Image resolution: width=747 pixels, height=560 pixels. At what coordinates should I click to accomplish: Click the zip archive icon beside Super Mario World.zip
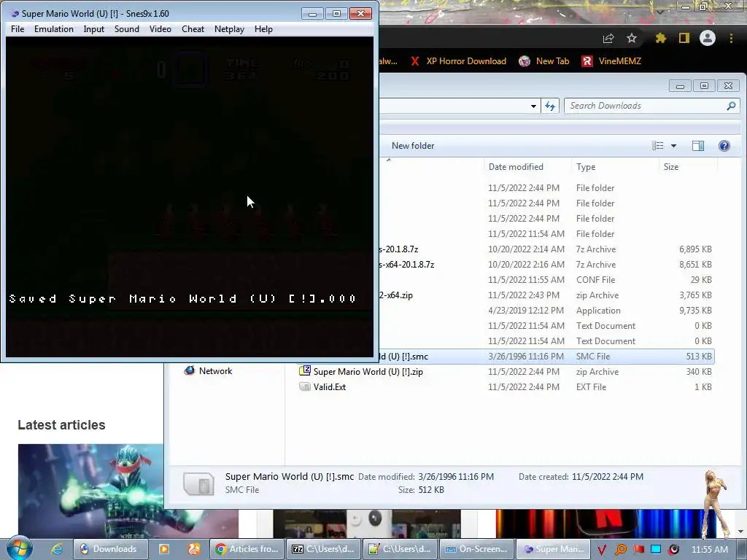click(305, 371)
